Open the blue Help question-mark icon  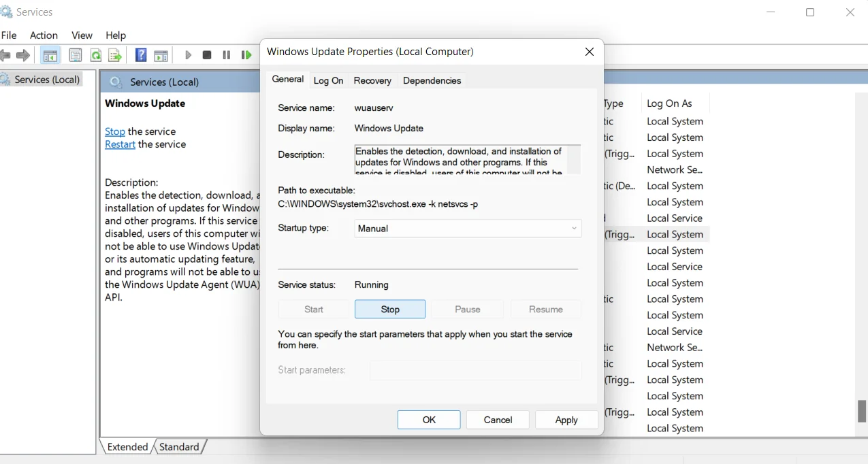141,55
